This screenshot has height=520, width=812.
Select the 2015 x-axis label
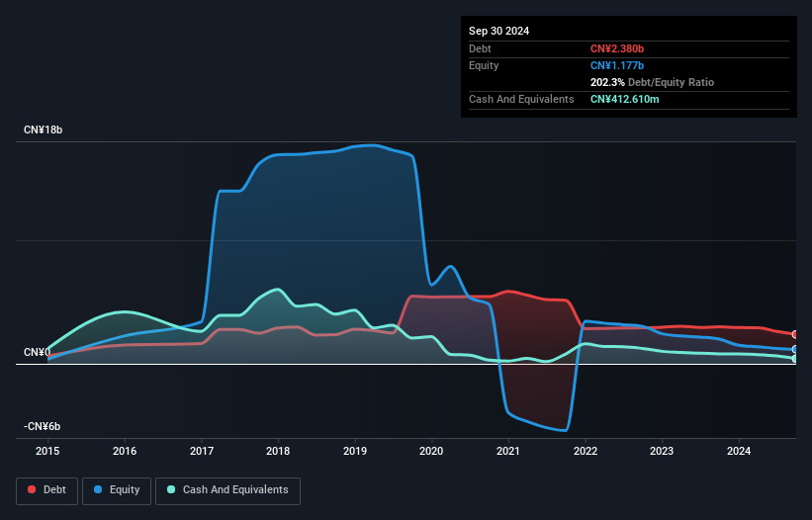[x=47, y=451]
